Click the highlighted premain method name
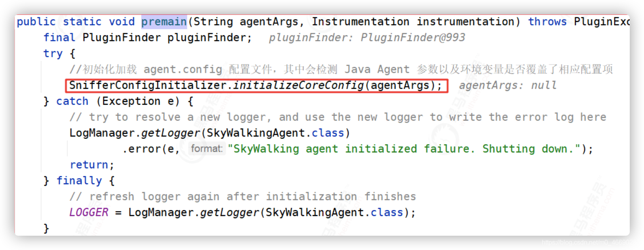The image size is (644, 250). pyautogui.click(x=164, y=21)
